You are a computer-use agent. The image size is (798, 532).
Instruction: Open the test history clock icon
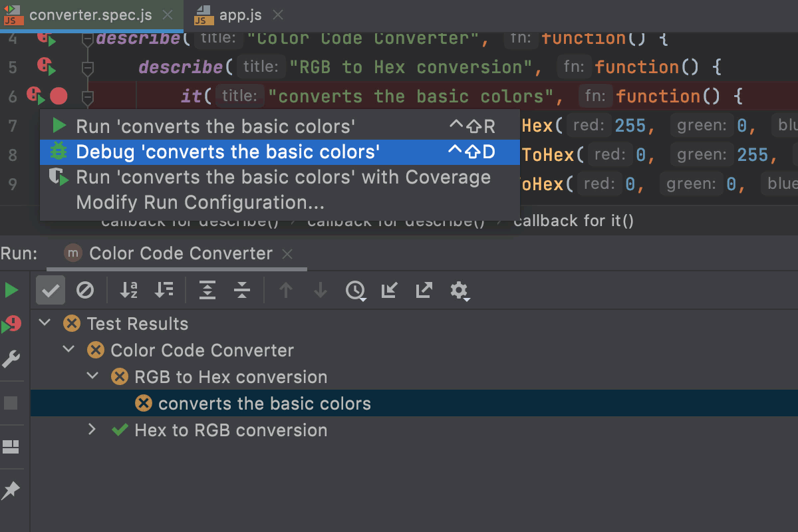pyautogui.click(x=356, y=290)
